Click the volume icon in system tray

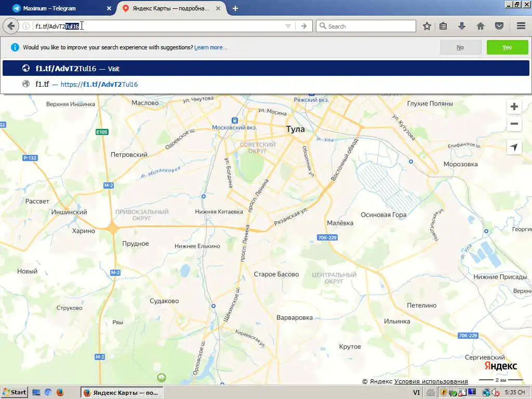pos(496,393)
